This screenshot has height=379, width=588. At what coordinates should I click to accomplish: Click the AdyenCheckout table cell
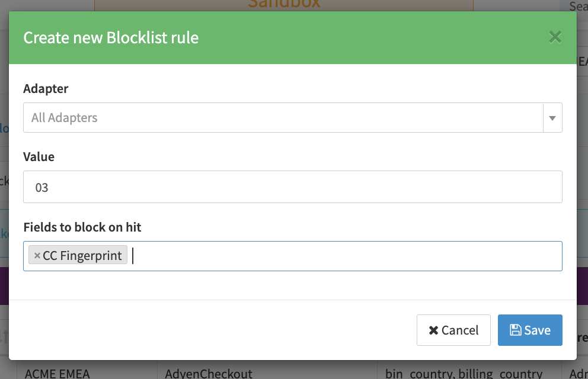[x=209, y=373]
